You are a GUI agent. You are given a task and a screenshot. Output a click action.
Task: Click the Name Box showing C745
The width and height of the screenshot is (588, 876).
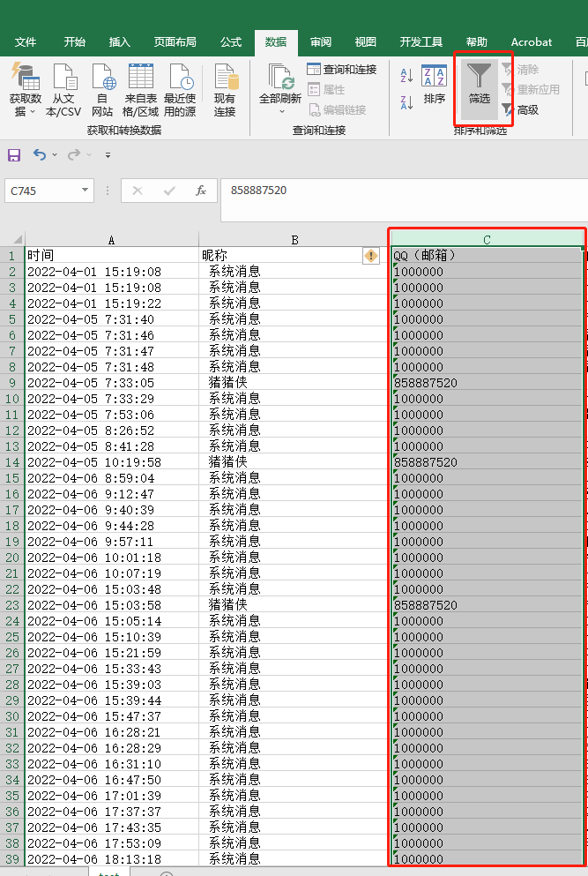(42, 191)
